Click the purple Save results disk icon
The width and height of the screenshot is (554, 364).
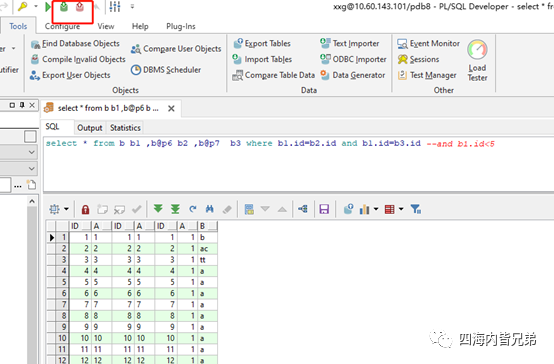click(x=324, y=209)
